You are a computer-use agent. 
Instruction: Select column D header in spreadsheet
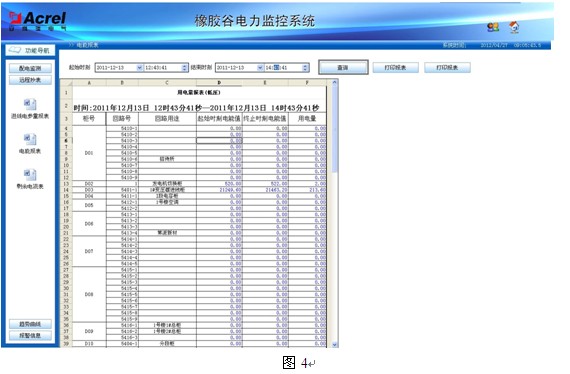[219, 83]
